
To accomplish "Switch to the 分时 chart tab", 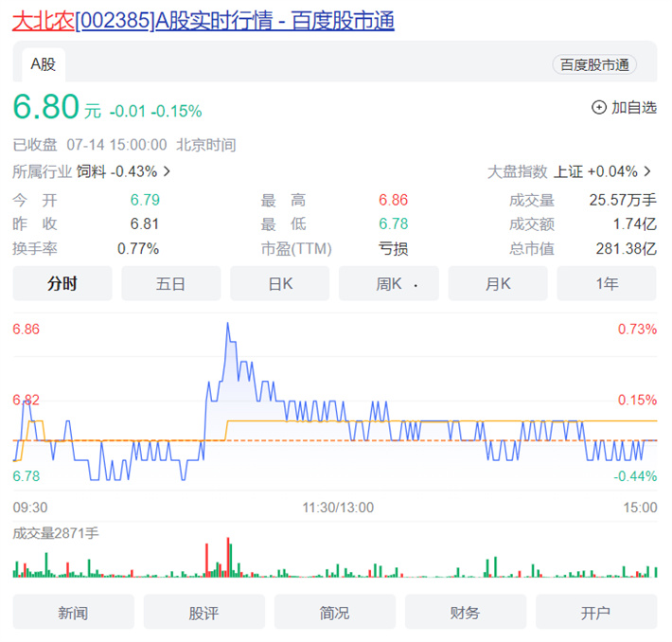I will point(62,284).
